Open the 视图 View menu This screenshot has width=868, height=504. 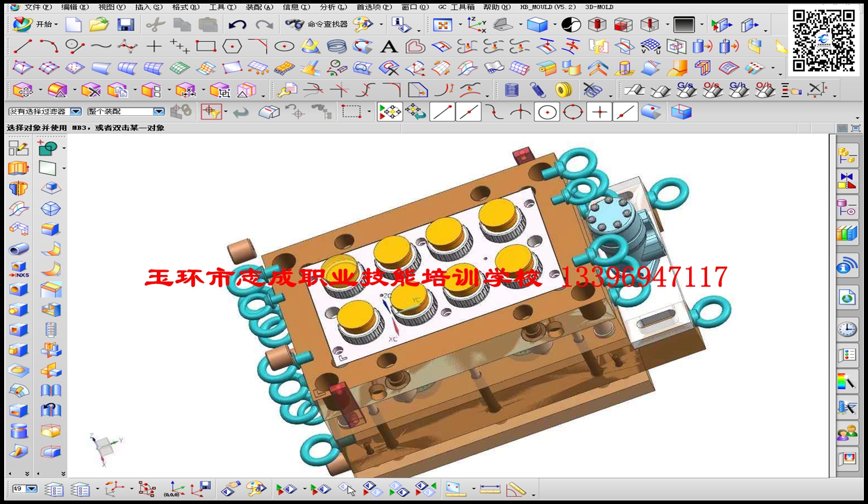(x=111, y=7)
